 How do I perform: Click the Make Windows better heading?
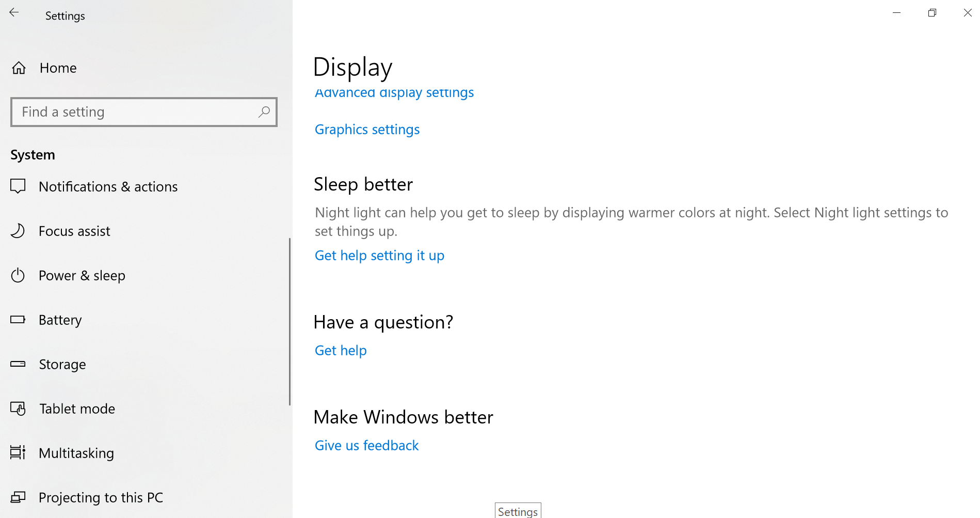[404, 417]
